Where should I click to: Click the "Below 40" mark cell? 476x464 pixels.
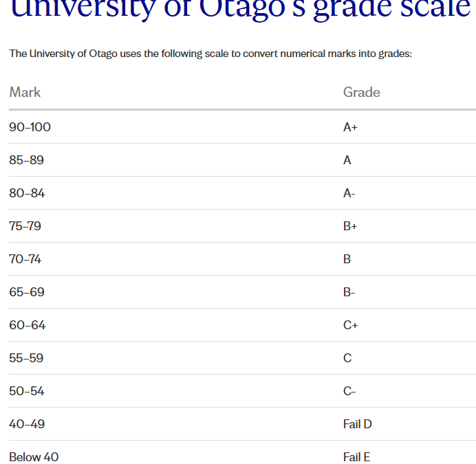point(34,456)
